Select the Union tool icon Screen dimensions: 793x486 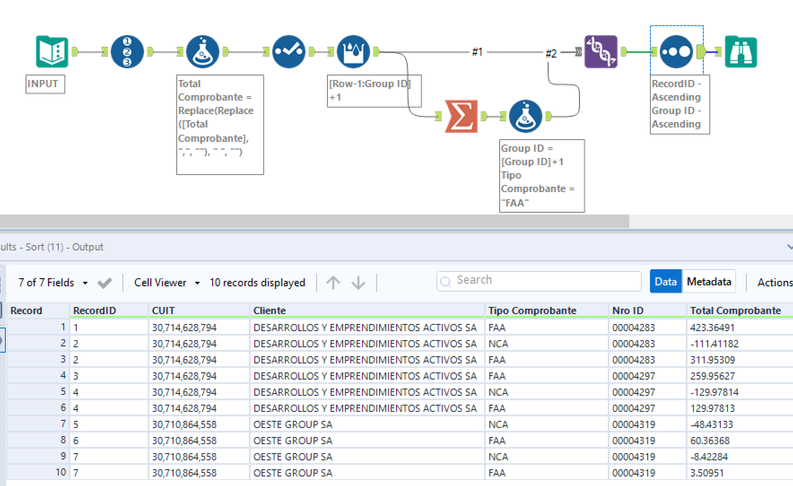(601, 52)
